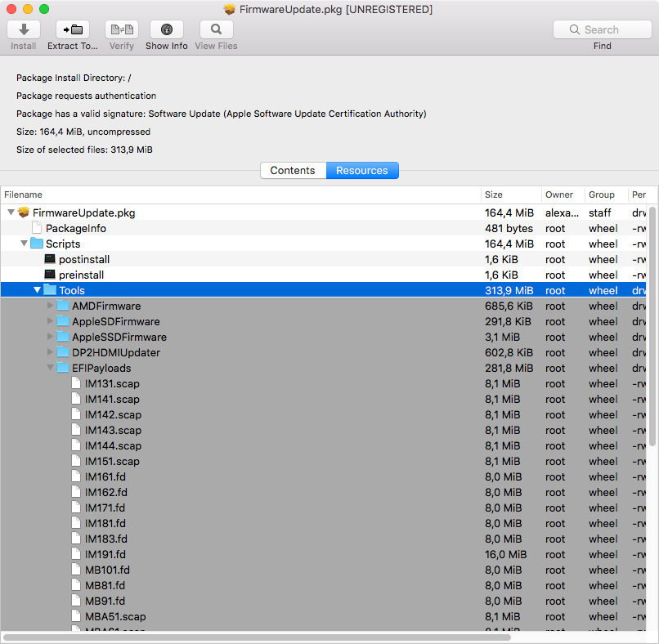Click the postinstall script icon
This screenshot has width=659, height=644.
tap(50, 259)
